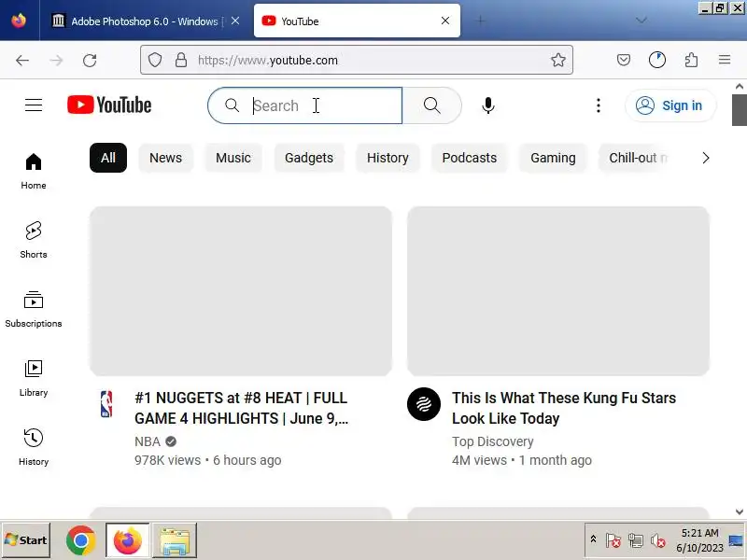Launch Chrome from the taskbar

[80, 540]
